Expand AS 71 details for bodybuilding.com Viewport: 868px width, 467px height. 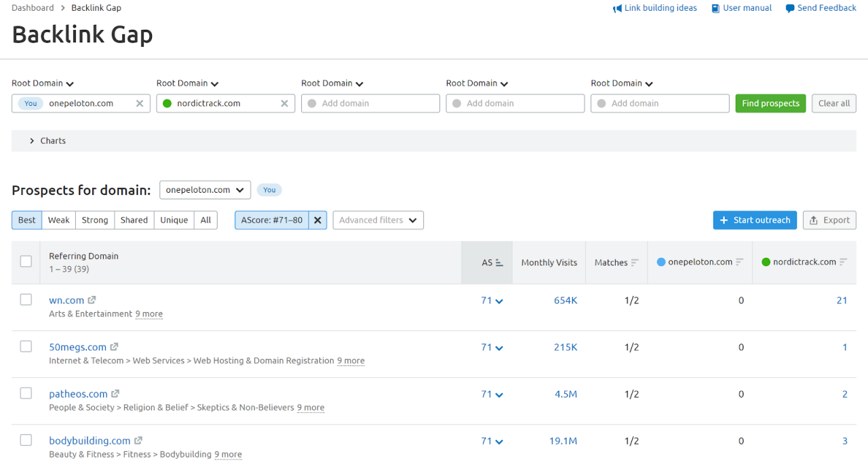tap(492, 441)
